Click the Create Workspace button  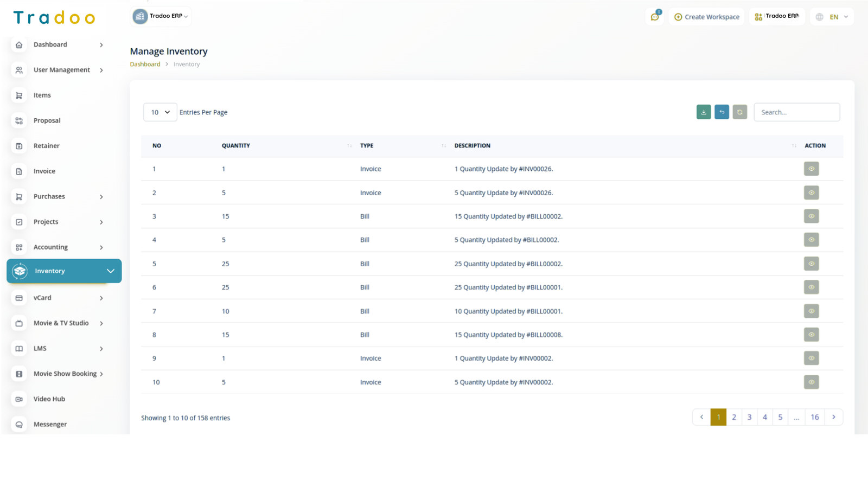pyautogui.click(x=706, y=17)
